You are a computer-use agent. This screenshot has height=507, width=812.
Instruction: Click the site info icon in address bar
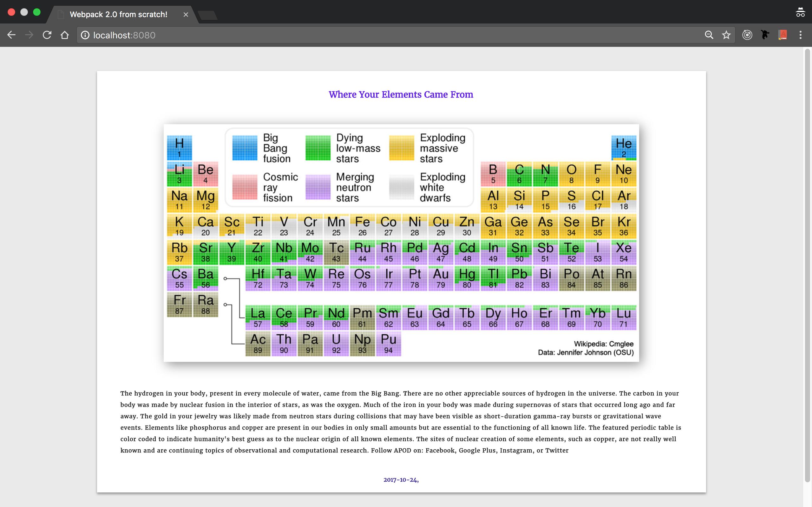point(85,35)
